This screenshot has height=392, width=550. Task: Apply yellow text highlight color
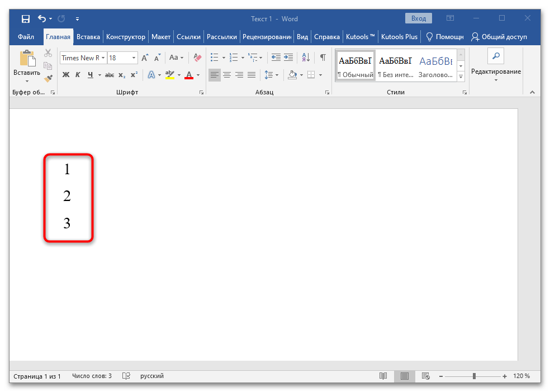[x=170, y=75]
